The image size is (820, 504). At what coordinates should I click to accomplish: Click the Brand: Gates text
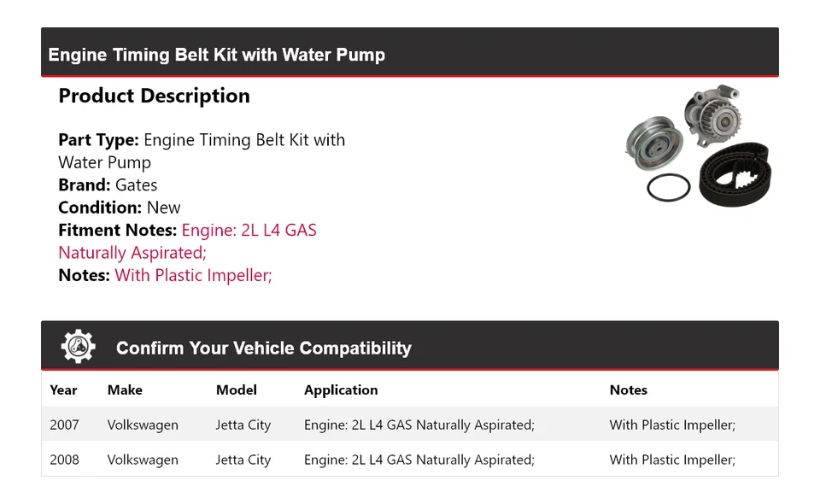click(x=108, y=185)
